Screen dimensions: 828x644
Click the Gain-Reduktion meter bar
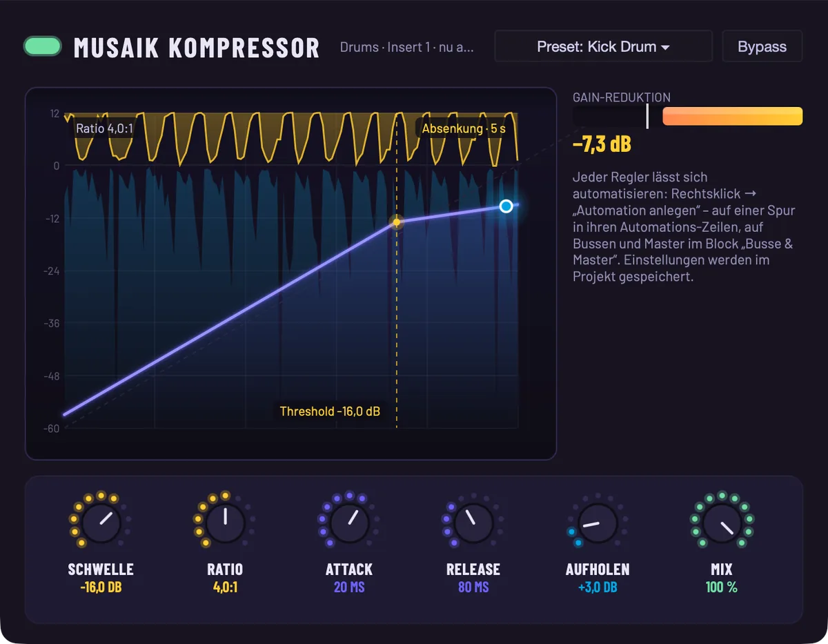pyautogui.click(x=688, y=116)
